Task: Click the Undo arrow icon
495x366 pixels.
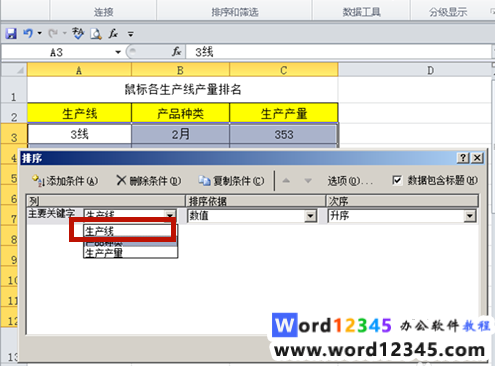Action: 28,33
